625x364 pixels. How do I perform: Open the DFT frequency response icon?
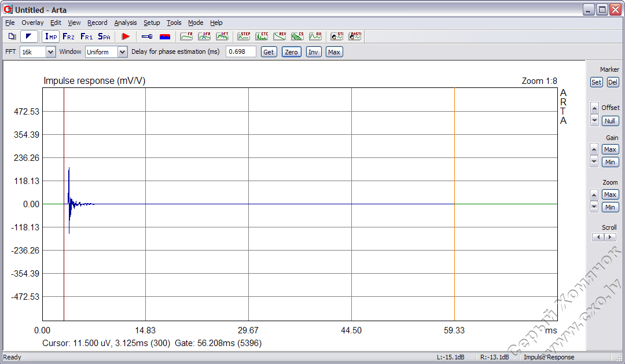pyautogui.click(x=222, y=36)
